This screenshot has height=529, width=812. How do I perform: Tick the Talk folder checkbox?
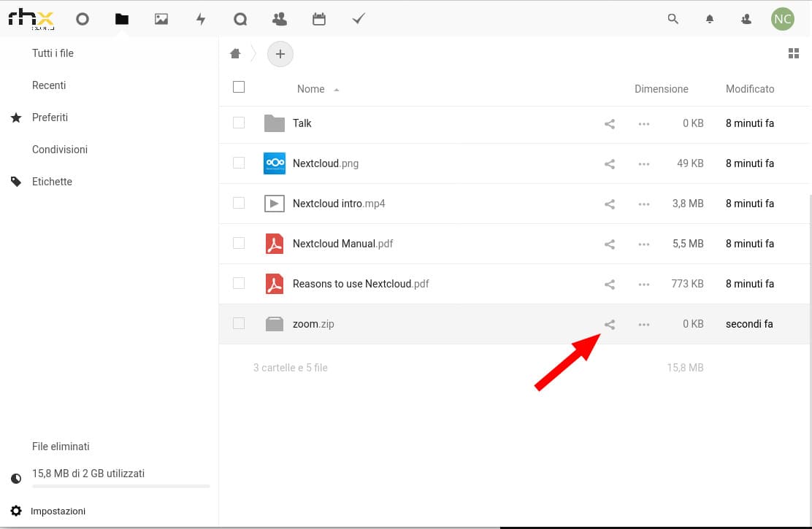point(239,123)
